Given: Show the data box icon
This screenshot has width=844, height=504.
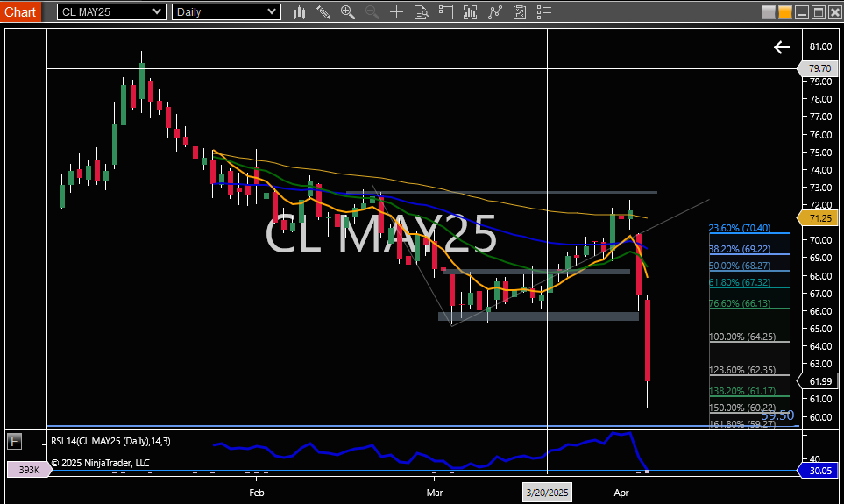Looking at the screenshot, I should pos(421,12).
